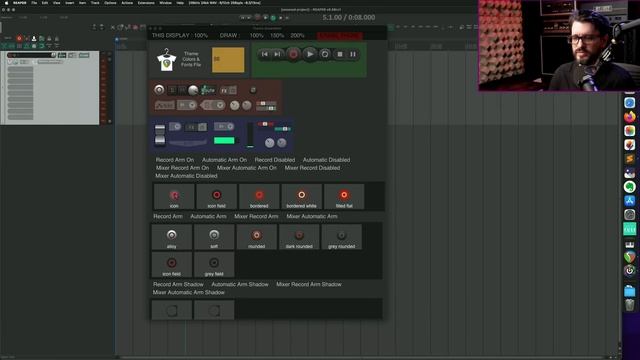Viewport: 640px width, 360px height.
Task: Choose the 'dark rounded' style thumbnail
Action: click(299, 237)
